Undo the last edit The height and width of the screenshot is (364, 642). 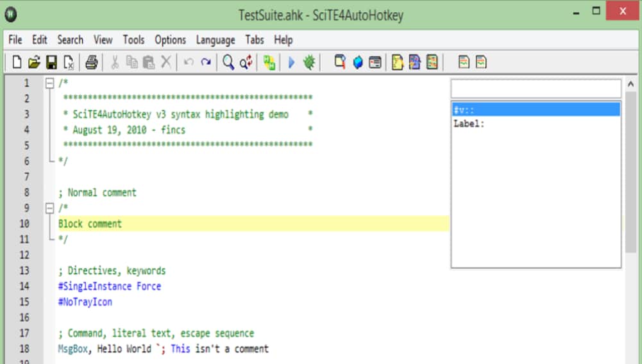click(x=189, y=62)
